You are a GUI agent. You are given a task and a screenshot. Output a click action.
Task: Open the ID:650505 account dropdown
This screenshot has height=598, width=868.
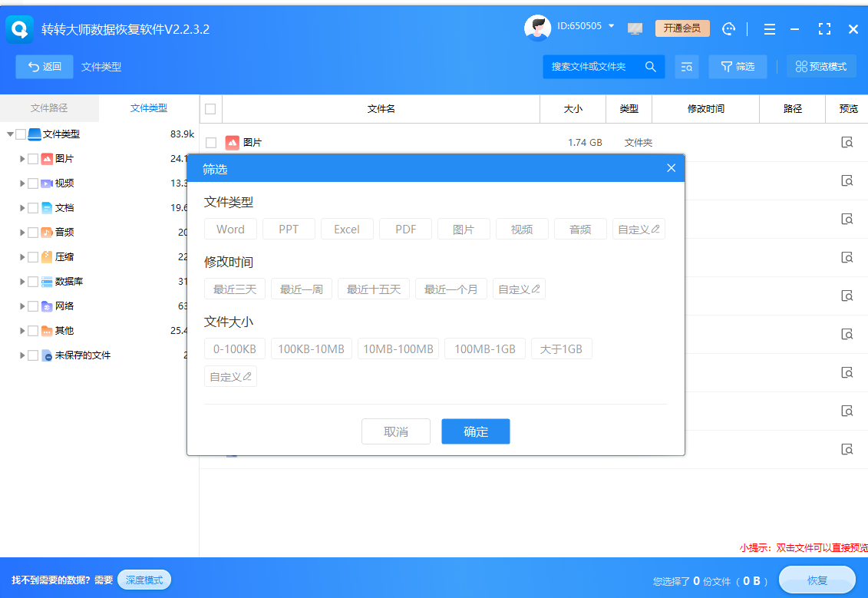click(591, 25)
